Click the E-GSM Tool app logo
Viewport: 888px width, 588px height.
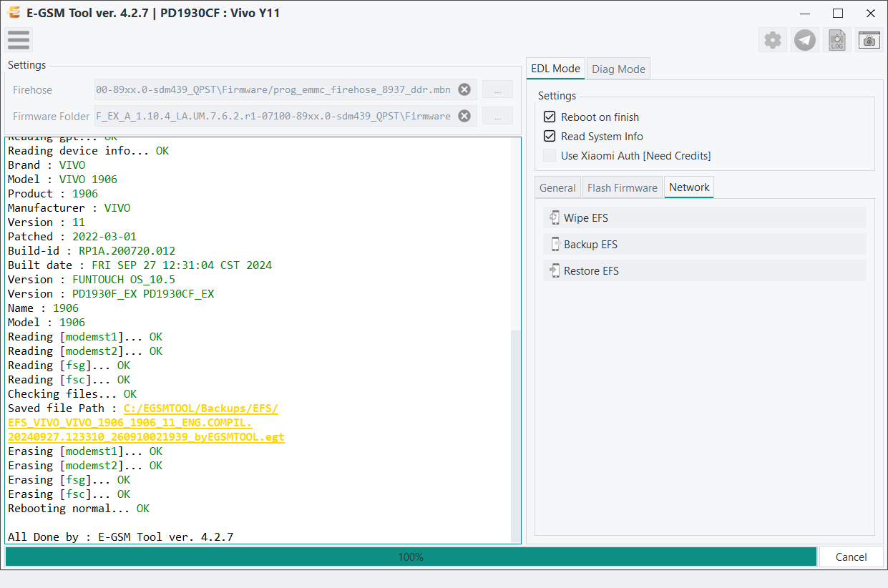(x=14, y=13)
